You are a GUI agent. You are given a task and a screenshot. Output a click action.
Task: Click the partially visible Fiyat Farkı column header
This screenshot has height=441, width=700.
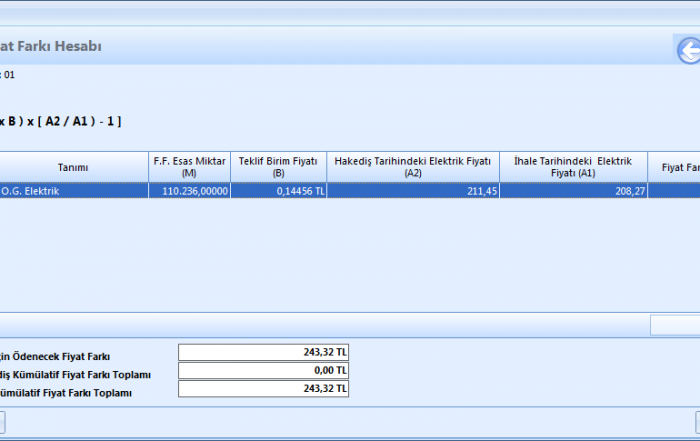point(675,167)
